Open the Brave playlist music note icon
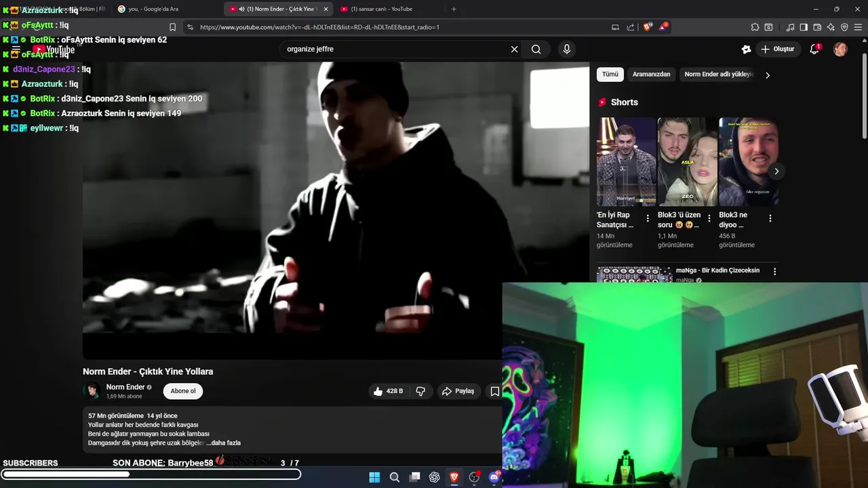This screenshot has width=868, height=488. pos(790,27)
